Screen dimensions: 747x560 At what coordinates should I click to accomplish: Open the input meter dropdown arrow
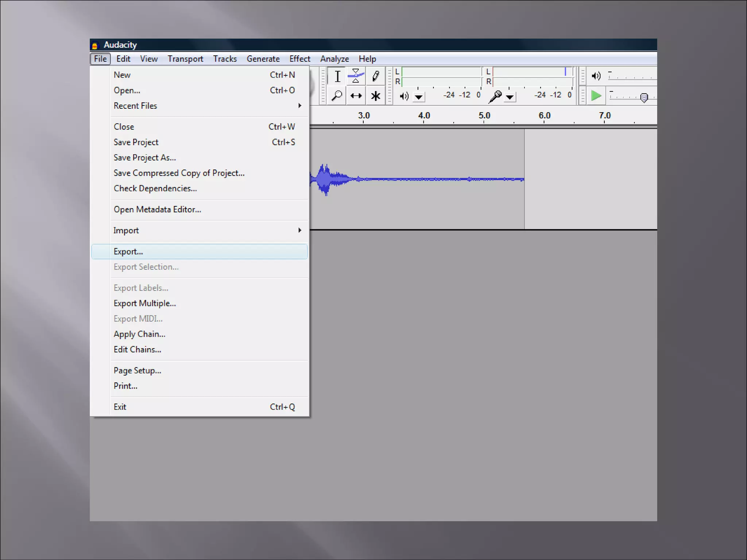(510, 97)
